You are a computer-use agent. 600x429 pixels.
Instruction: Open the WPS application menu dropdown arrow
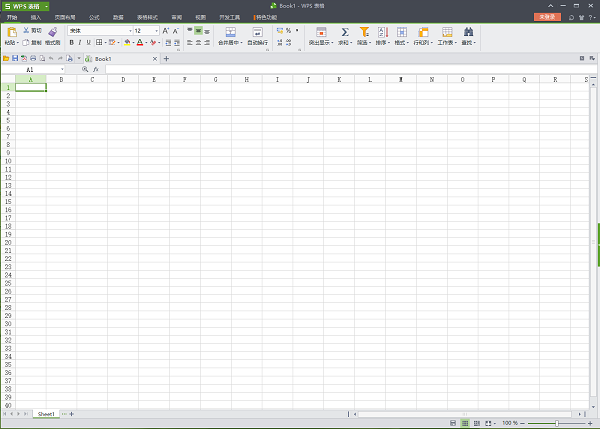pyautogui.click(x=46, y=7)
